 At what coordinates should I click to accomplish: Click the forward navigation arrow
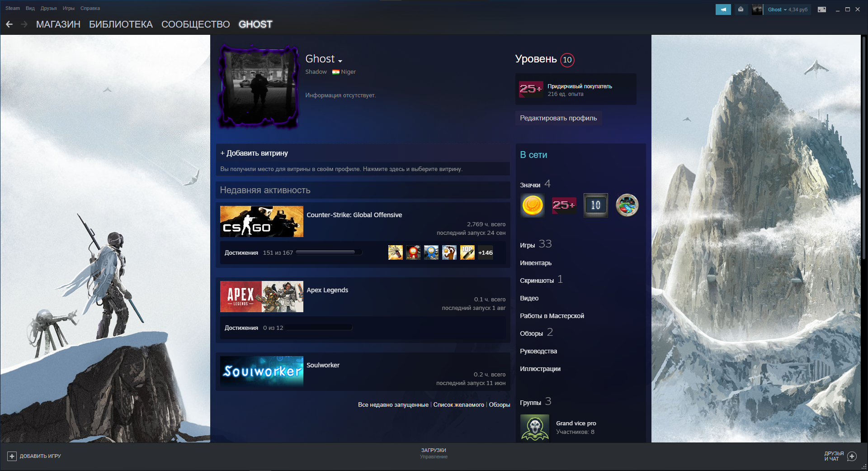24,24
